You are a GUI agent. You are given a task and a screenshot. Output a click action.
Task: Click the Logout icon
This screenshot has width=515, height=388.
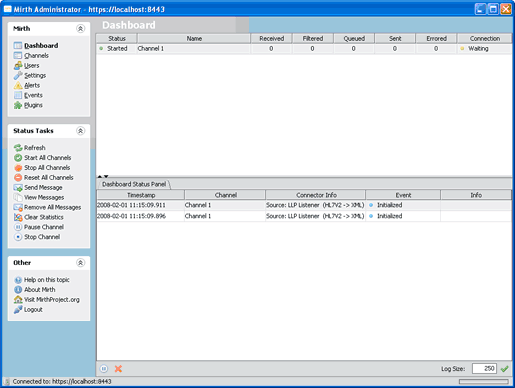point(18,310)
